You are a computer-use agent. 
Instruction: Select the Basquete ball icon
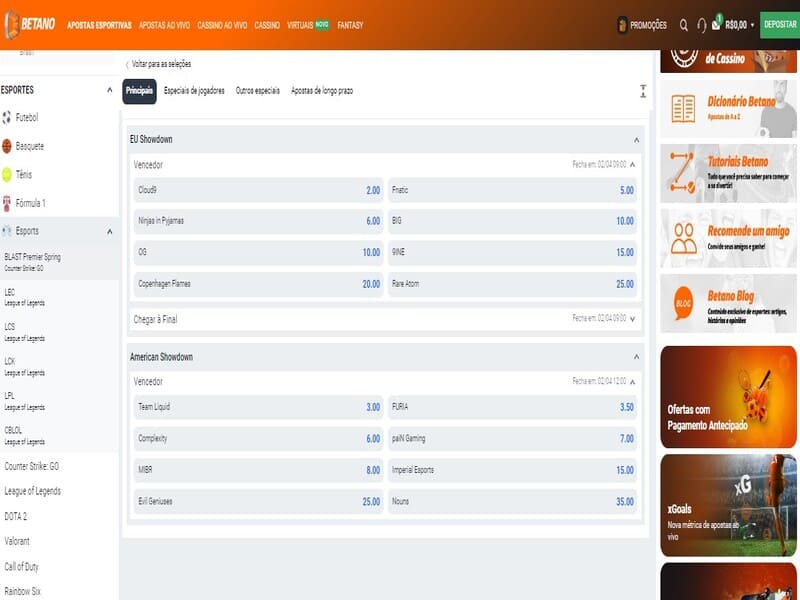(7, 146)
